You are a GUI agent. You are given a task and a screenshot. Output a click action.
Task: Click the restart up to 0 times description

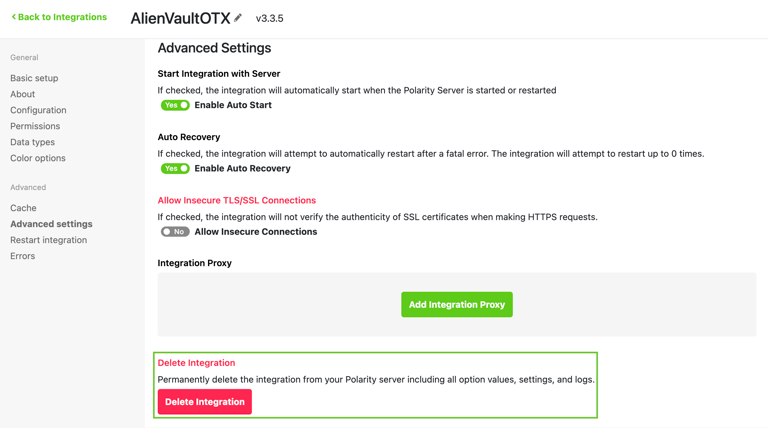431,154
